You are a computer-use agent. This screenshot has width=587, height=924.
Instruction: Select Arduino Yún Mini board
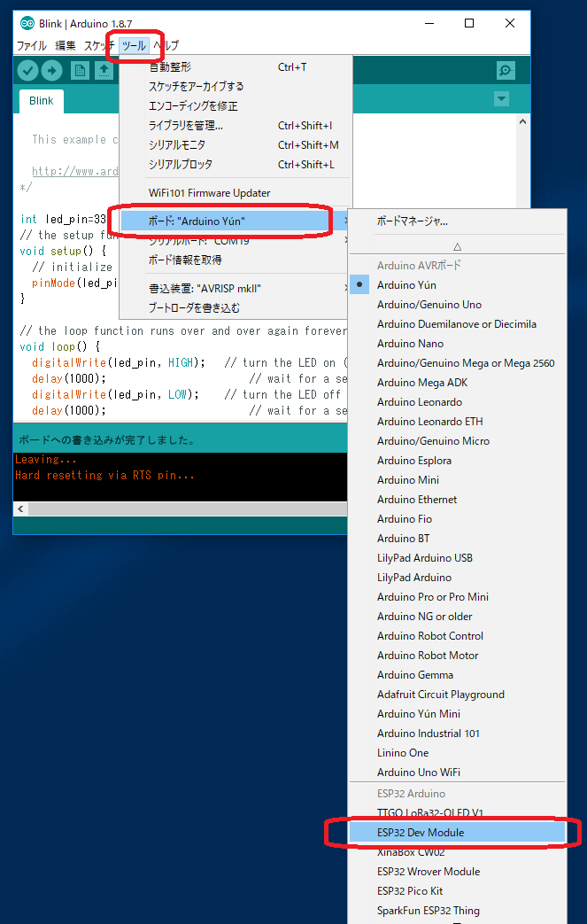pos(458,714)
